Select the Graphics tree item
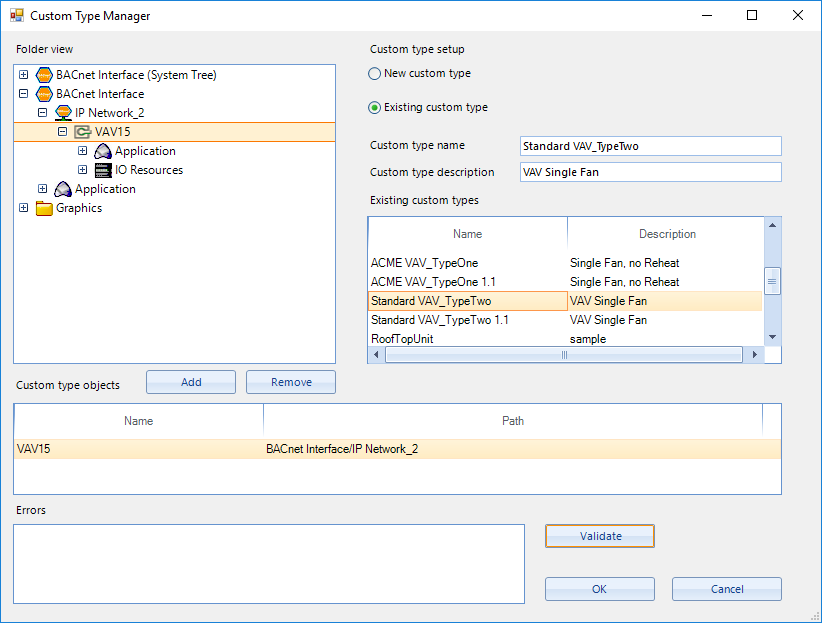 click(79, 208)
